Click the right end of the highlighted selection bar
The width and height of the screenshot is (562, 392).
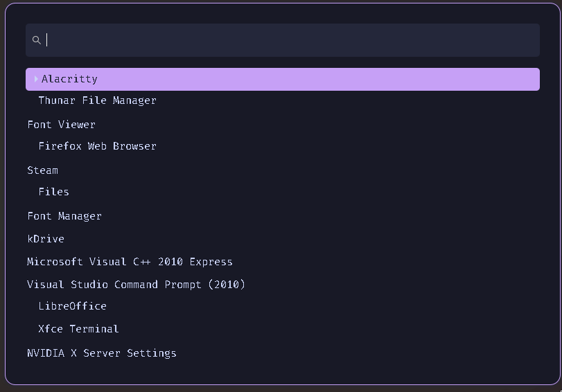coord(530,79)
